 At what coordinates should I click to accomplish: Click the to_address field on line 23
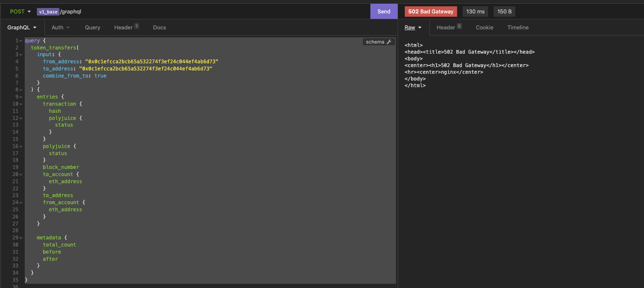(x=58, y=195)
